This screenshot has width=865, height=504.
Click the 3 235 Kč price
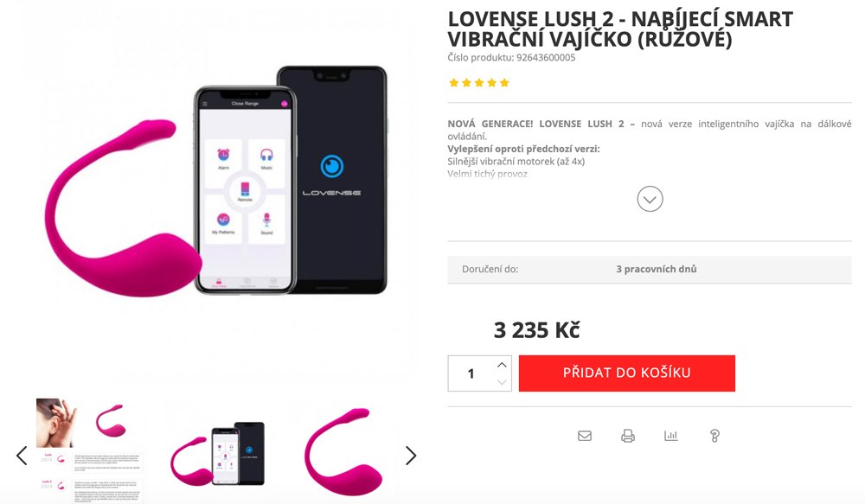pyautogui.click(x=536, y=330)
